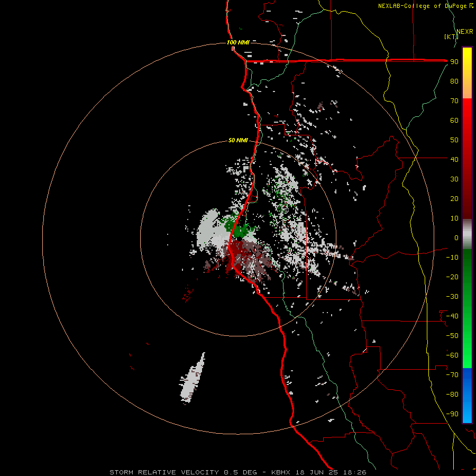Click the 90 value on the velocity scale

point(454,62)
